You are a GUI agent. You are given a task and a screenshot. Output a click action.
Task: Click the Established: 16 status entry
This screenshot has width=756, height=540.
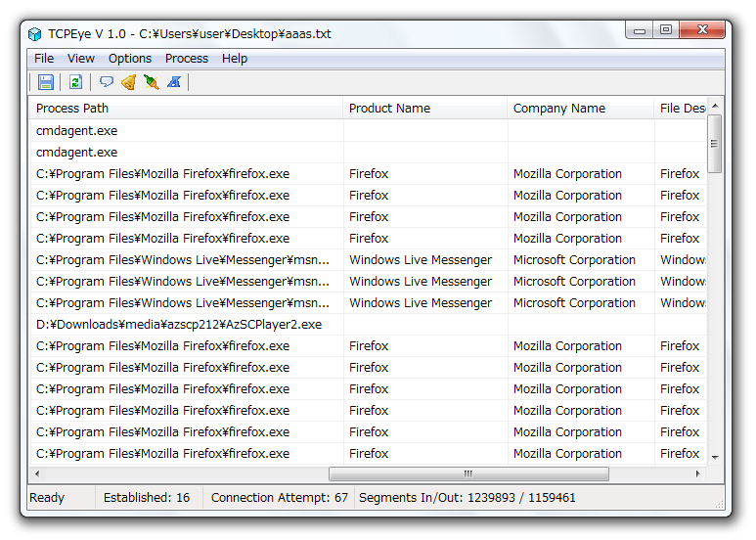[x=147, y=498]
